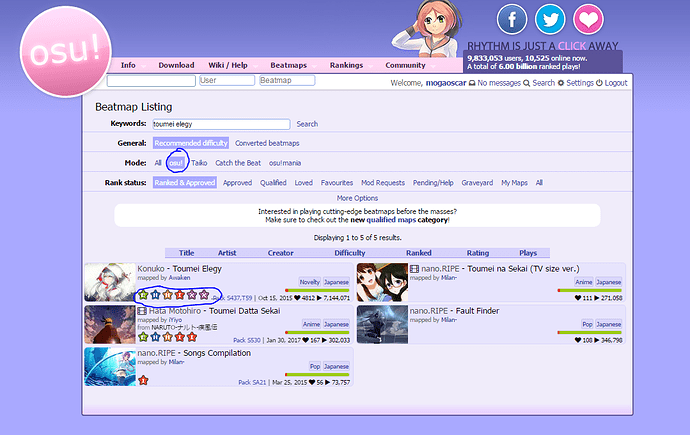Open the Rankings menu
Image resolution: width=690 pixels, height=435 pixels.
pos(347,65)
